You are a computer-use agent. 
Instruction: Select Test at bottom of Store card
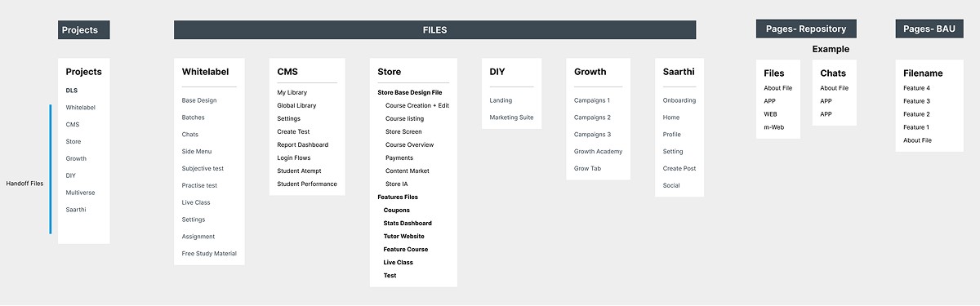[x=390, y=275]
